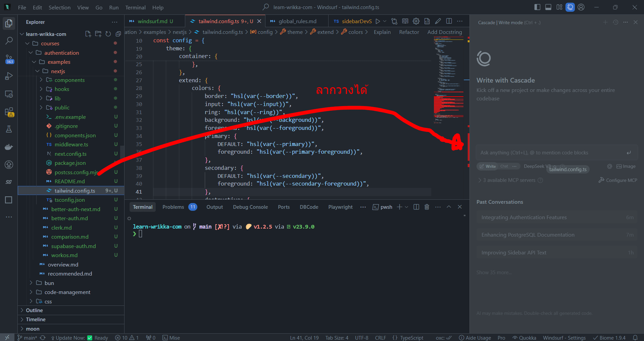Start a new Cascade conversation with plus icon
The image size is (644, 341).
(x=605, y=22)
